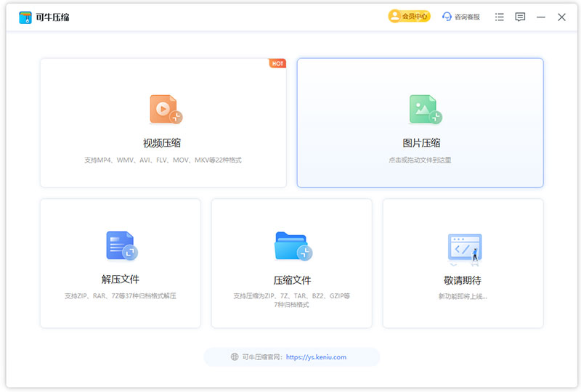Click the 点击或拖动文件到这里 hint text
Viewport: 581px width, 392px height.
pyautogui.click(x=420, y=160)
